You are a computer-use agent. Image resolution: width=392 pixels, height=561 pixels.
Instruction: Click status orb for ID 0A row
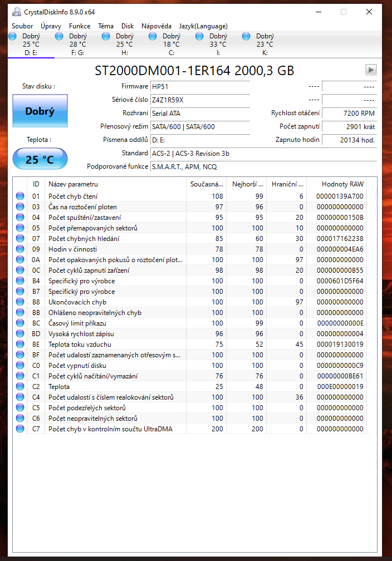20,259
